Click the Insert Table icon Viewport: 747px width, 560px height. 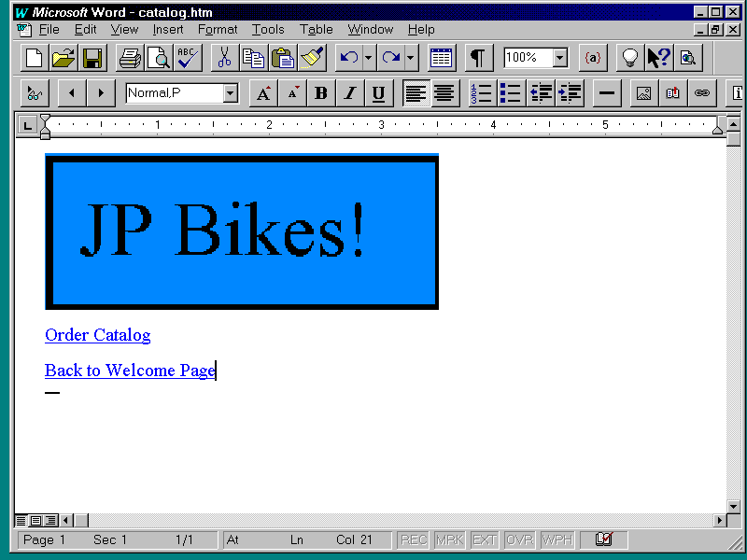click(x=442, y=58)
